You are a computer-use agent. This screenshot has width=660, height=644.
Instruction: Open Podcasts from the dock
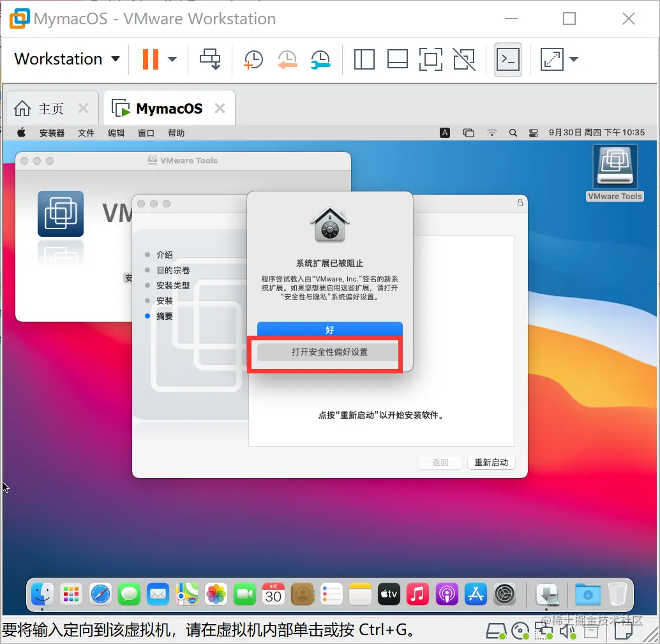447,594
